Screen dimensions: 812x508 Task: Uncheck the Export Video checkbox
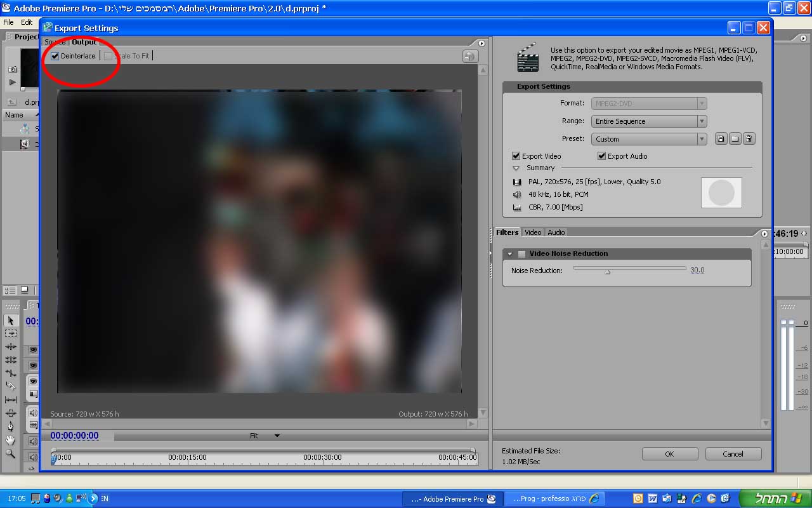[x=516, y=156]
